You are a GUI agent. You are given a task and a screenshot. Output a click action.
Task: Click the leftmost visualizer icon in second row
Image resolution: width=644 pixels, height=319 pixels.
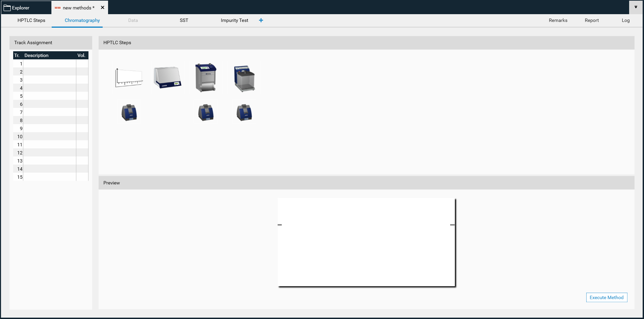(129, 112)
